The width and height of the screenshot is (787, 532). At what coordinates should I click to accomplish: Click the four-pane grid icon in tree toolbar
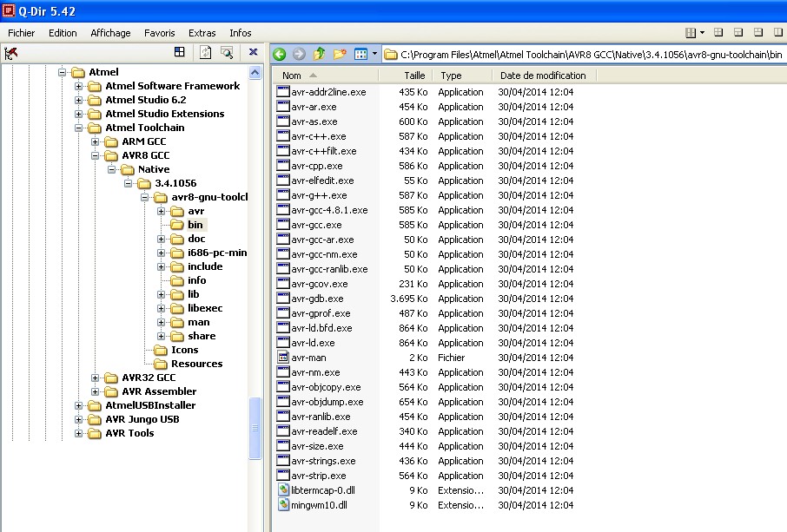tap(179, 52)
